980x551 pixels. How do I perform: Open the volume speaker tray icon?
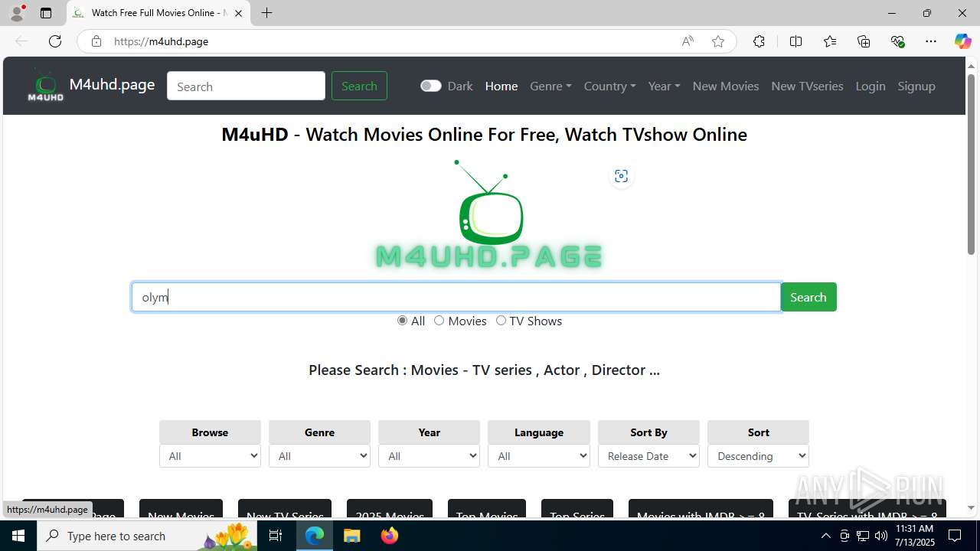click(881, 536)
